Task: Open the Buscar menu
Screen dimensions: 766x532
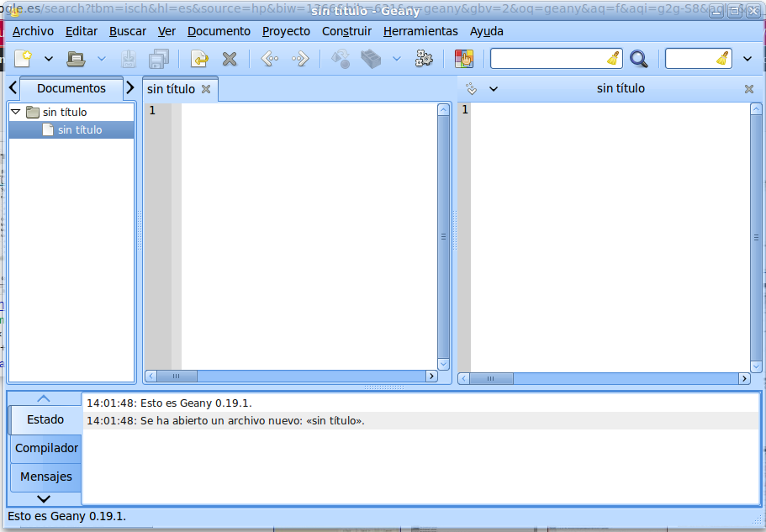Action: point(128,31)
